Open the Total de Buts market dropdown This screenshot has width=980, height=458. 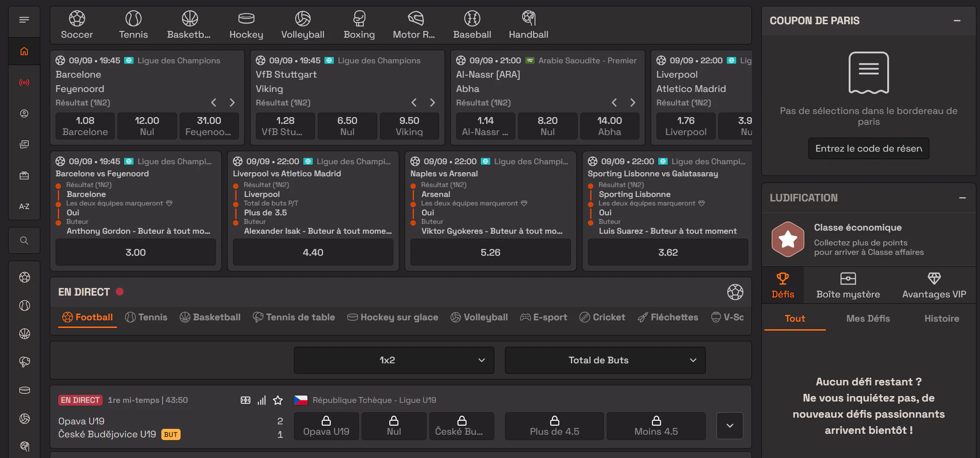(x=605, y=360)
